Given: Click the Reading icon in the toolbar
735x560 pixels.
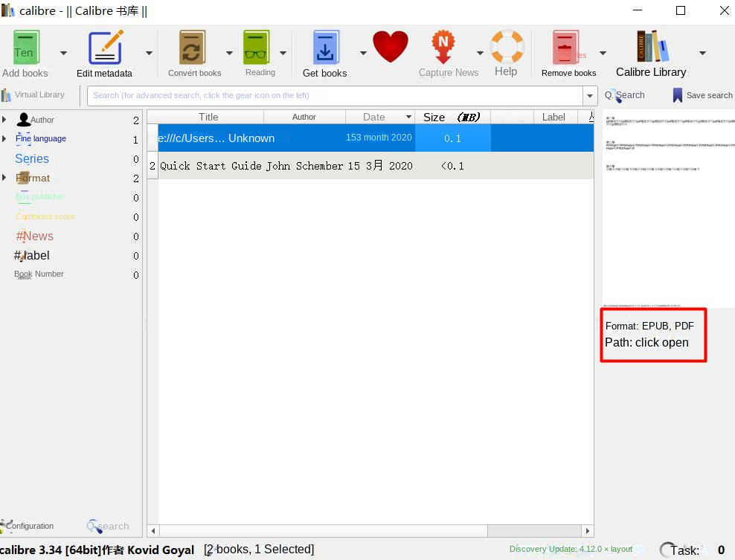Looking at the screenshot, I should click(256, 46).
